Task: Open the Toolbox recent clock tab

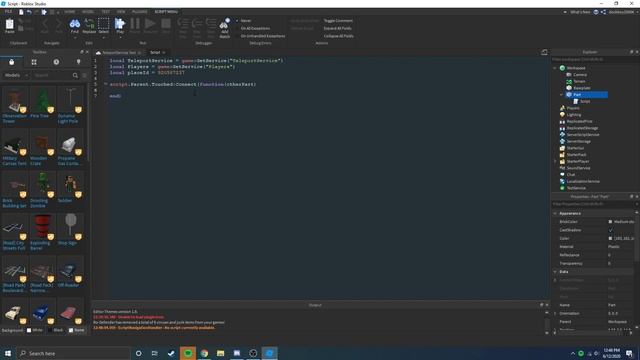Action: pyautogui.click(x=56, y=62)
